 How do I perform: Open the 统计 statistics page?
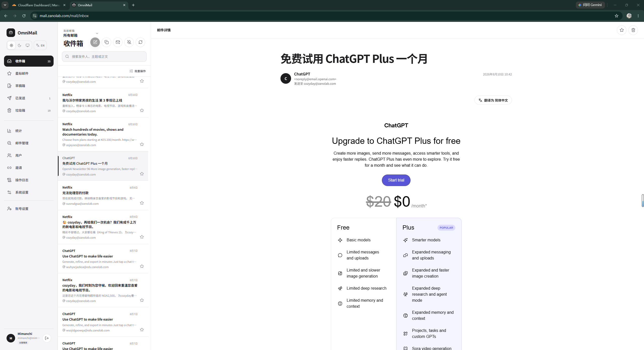click(x=29, y=131)
